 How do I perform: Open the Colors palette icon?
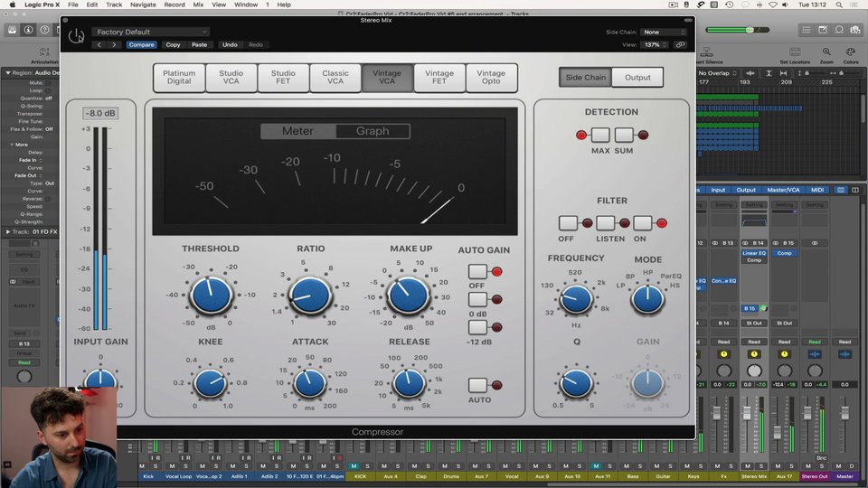point(850,52)
